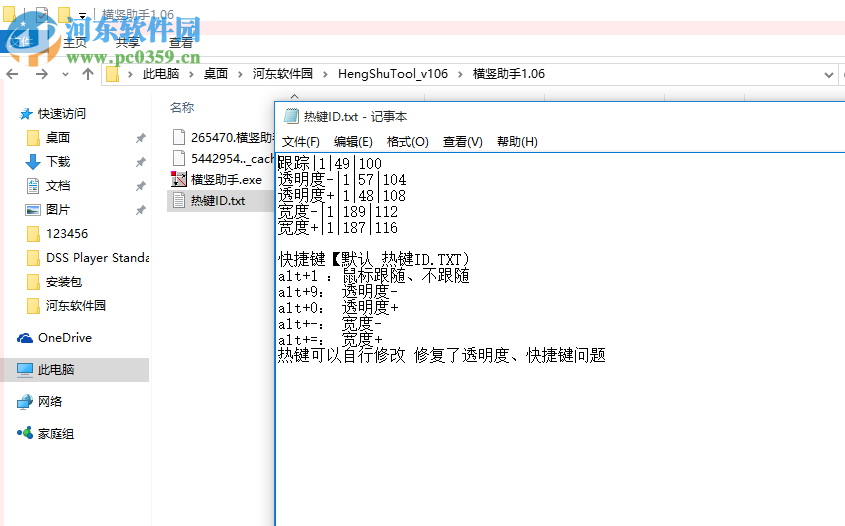Open 桌面 in quick access sidebar

pyautogui.click(x=58, y=138)
